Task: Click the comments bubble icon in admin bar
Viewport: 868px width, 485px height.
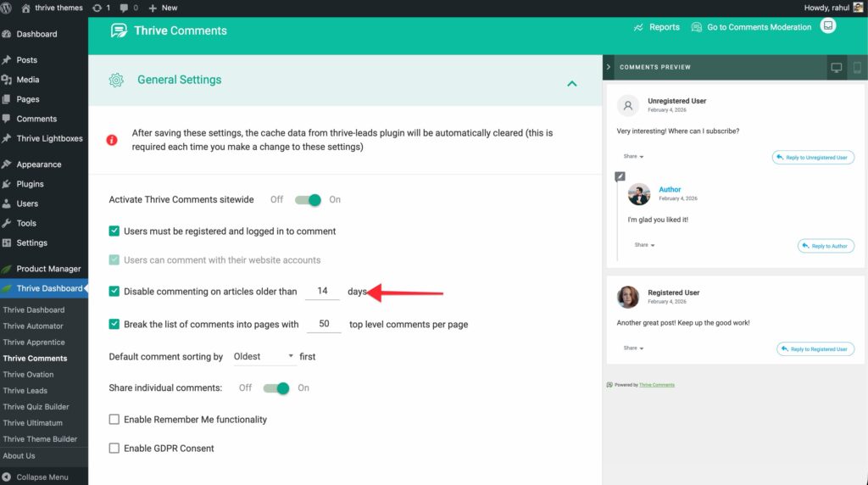Action: pyautogui.click(x=125, y=8)
